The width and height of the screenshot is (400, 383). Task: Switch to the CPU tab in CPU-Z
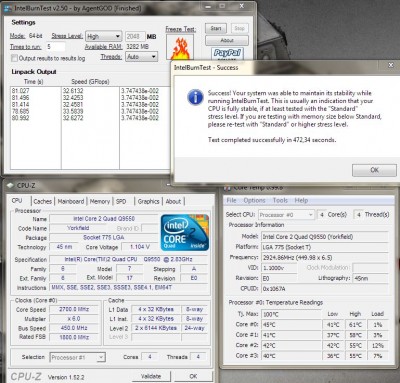coord(17,201)
